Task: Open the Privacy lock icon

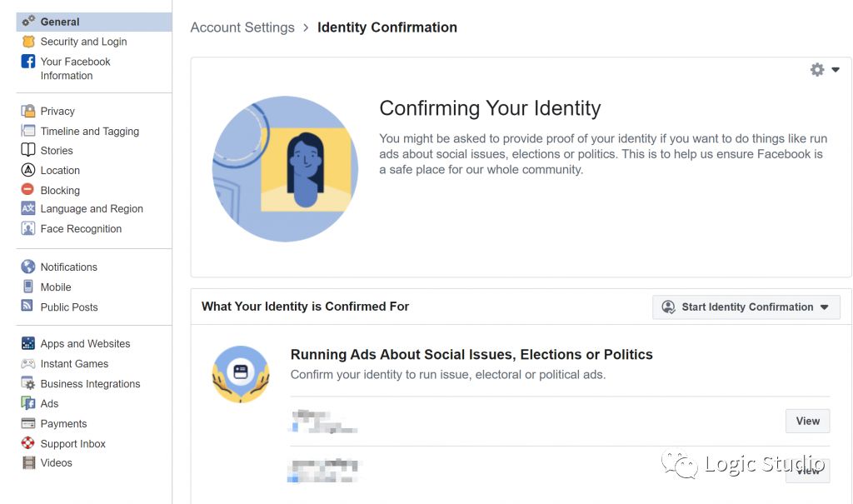Action: [28, 111]
